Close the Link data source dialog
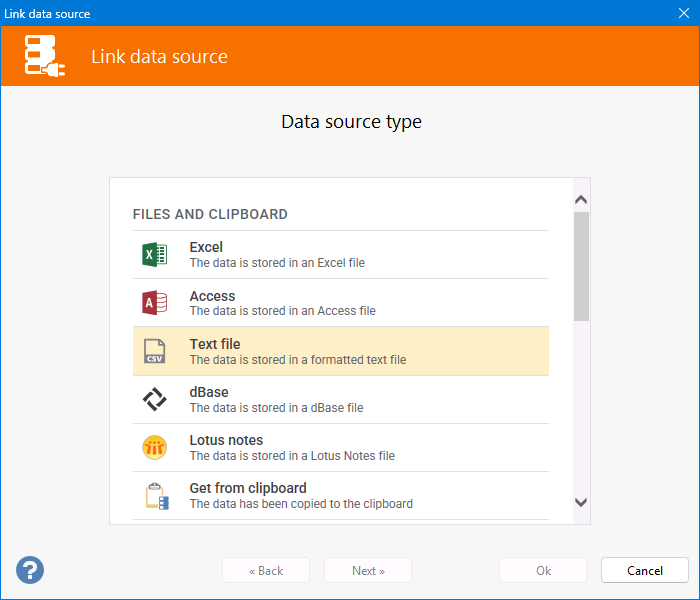700x600 pixels. coord(685,13)
